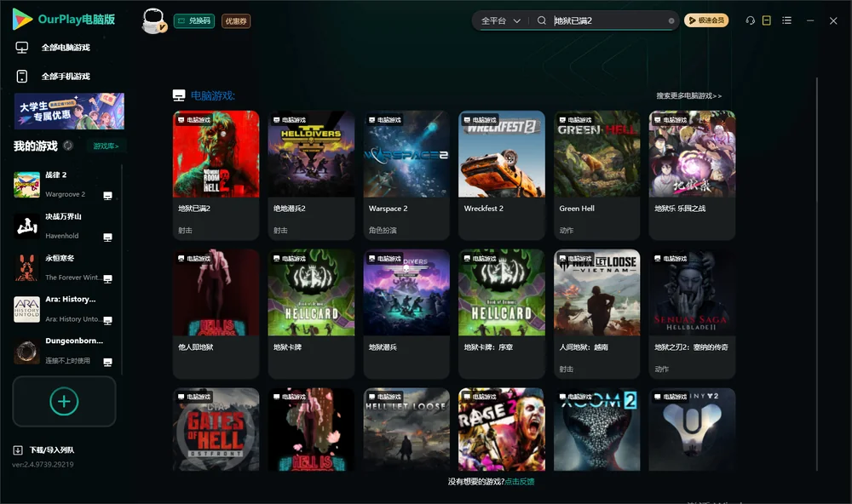Open 地狱卡牌 Hellcard game card

click(x=311, y=314)
